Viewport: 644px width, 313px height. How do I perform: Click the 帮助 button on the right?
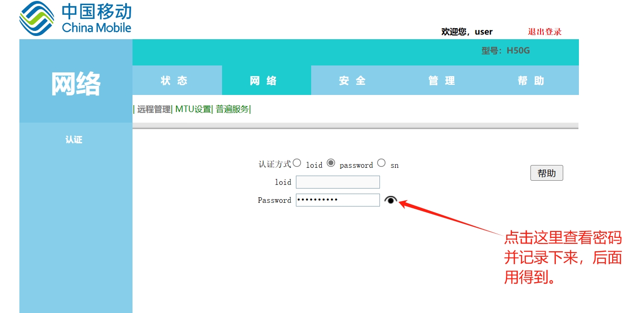[547, 173]
